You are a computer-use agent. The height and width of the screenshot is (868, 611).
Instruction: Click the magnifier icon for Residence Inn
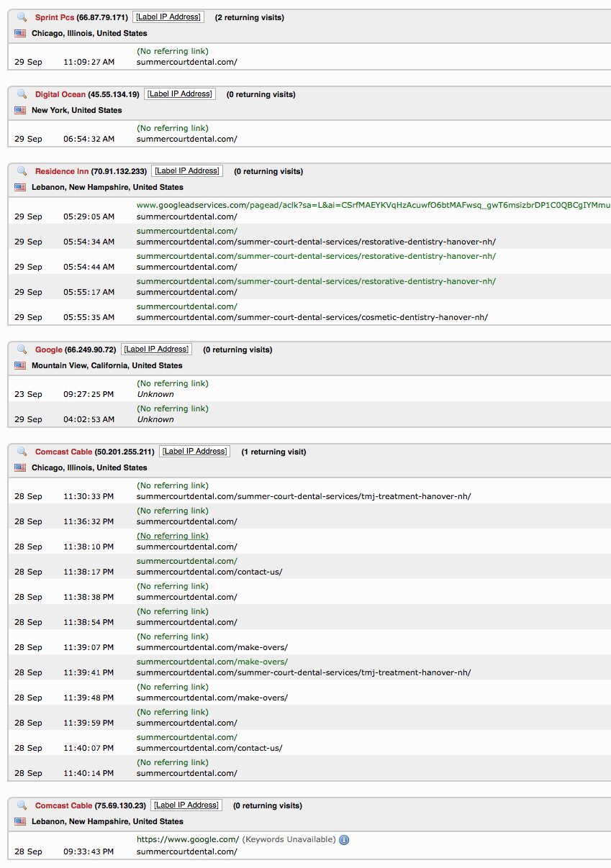pos(22,171)
